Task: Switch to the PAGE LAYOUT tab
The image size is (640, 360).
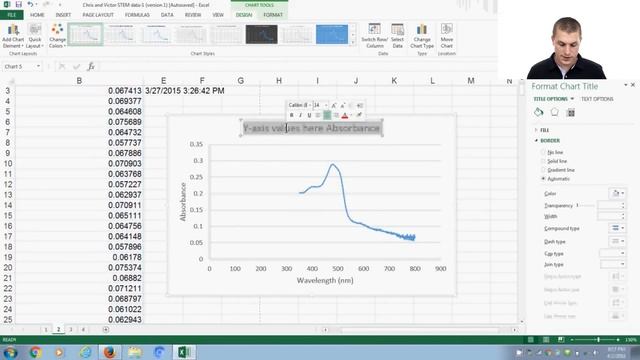Action: [x=98, y=15]
